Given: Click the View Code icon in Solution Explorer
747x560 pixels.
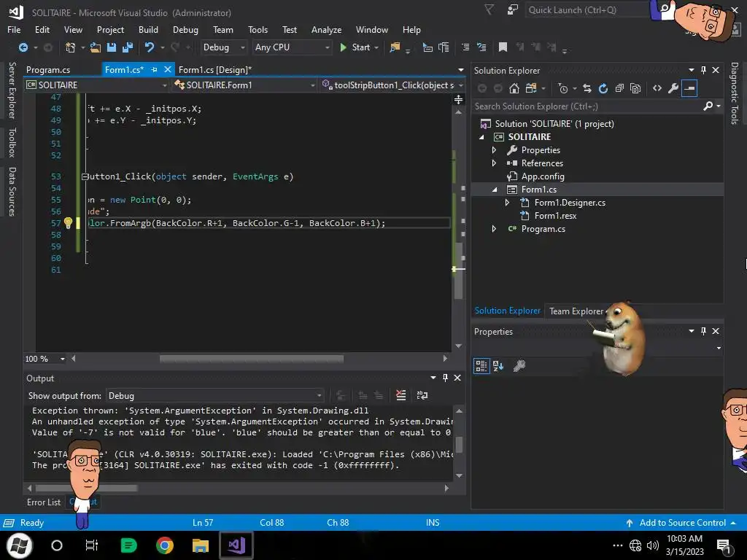Looking at the screenshot, I should [657, 88].
